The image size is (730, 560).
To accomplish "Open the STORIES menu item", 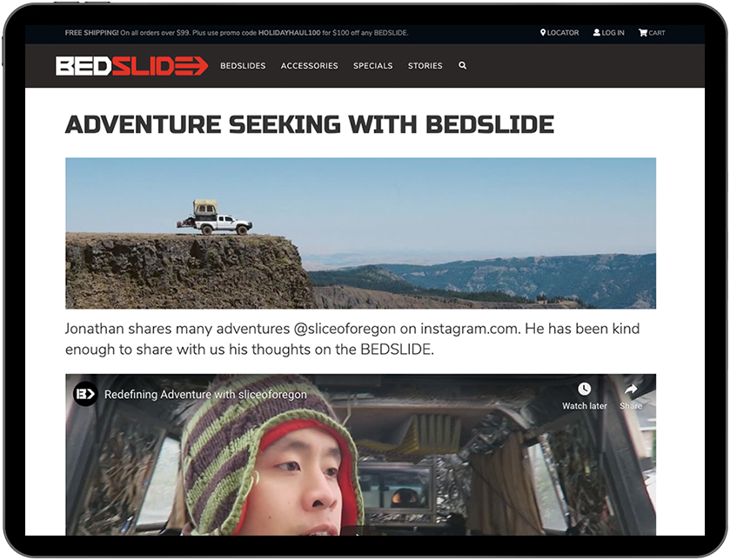I will coord(425,66).
